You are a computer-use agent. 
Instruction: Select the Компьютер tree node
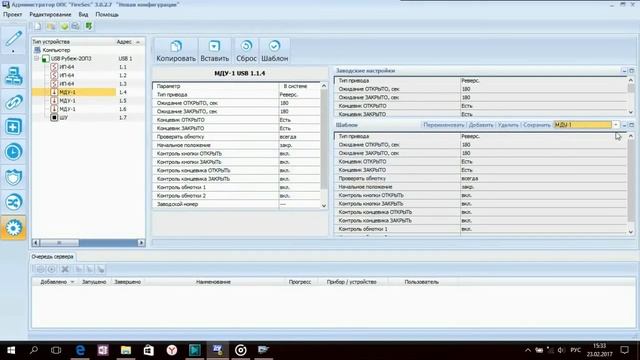56,50
